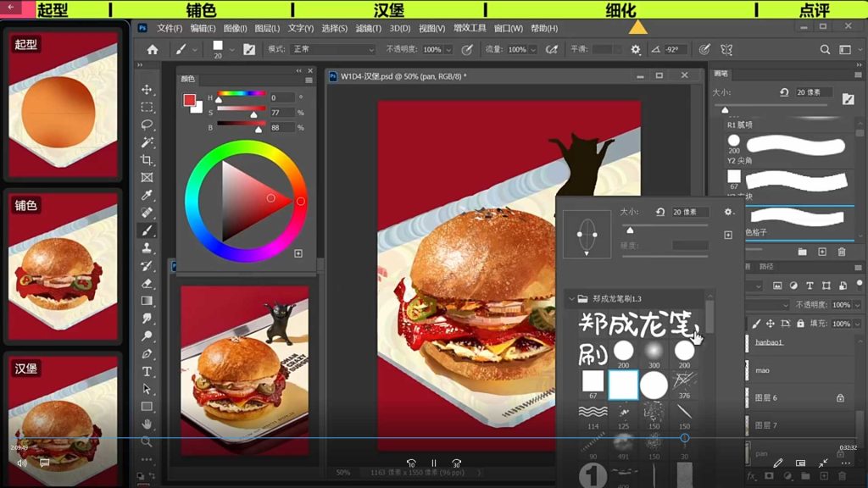Open the opacity 100% dropdown arrow
The width and height of the screenshot is (868, 488).
pyautogui.click(x=448, y=50)
